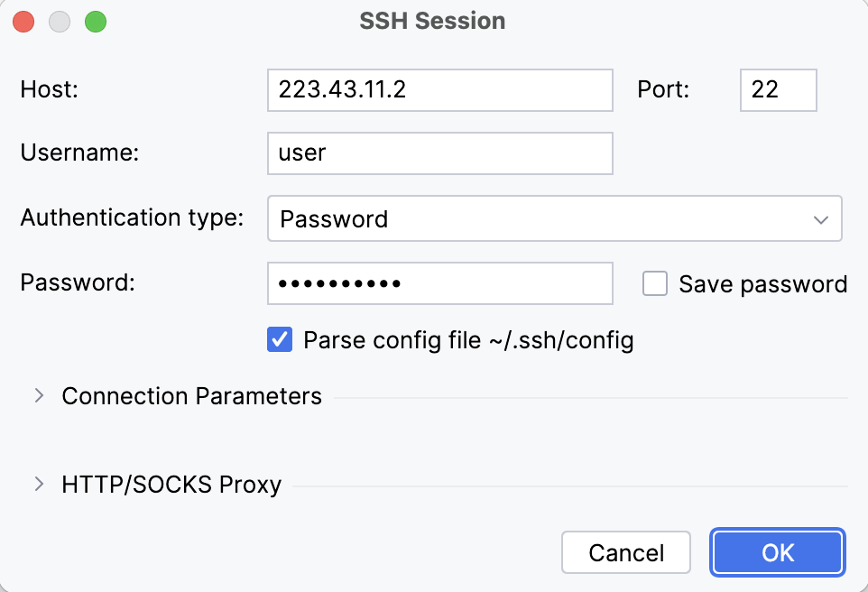Click the dropdown chevron next to Password
This screenshot has width=868, height=592.
(820, 218)
